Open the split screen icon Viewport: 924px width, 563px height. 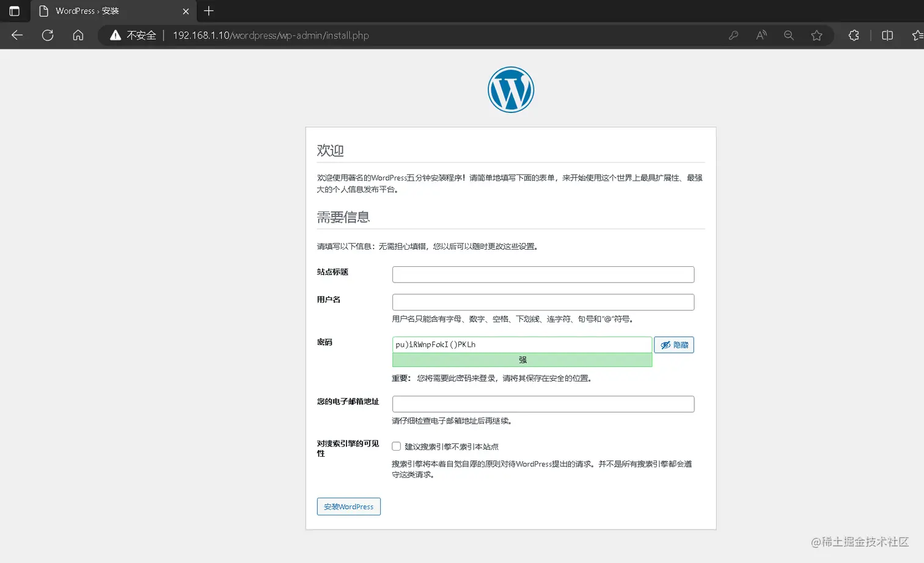(887, 35)
